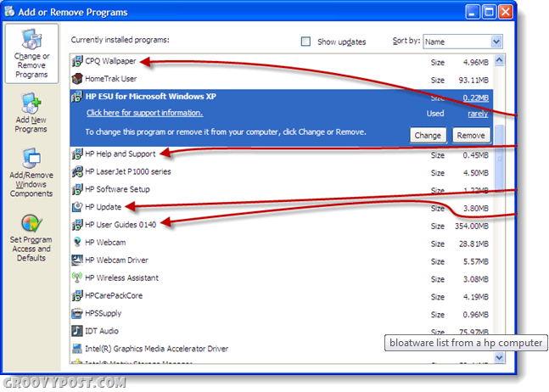The height and width of the screenshot is (392, 549).
Task: Click the program list scrollbar thumb
Action: tap(499, 158)
